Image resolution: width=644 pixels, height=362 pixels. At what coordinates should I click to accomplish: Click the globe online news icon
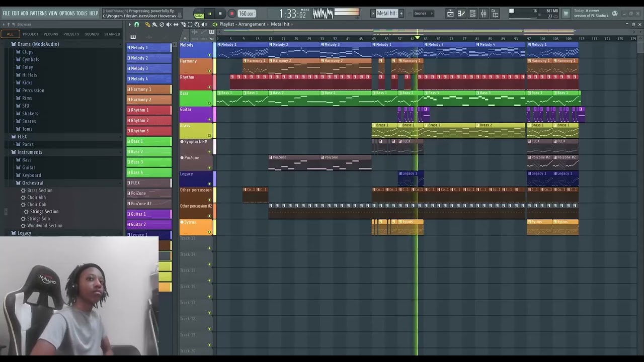[615, 14]
